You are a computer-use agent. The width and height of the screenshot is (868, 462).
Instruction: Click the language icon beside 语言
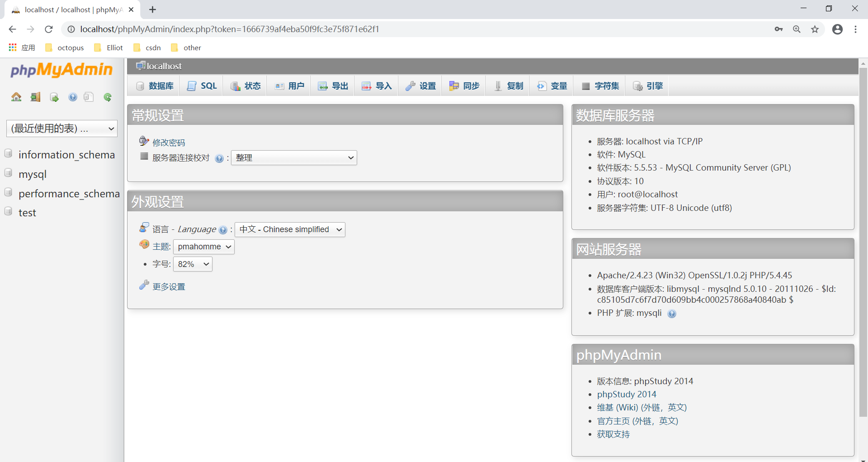[x=144, y=227]
